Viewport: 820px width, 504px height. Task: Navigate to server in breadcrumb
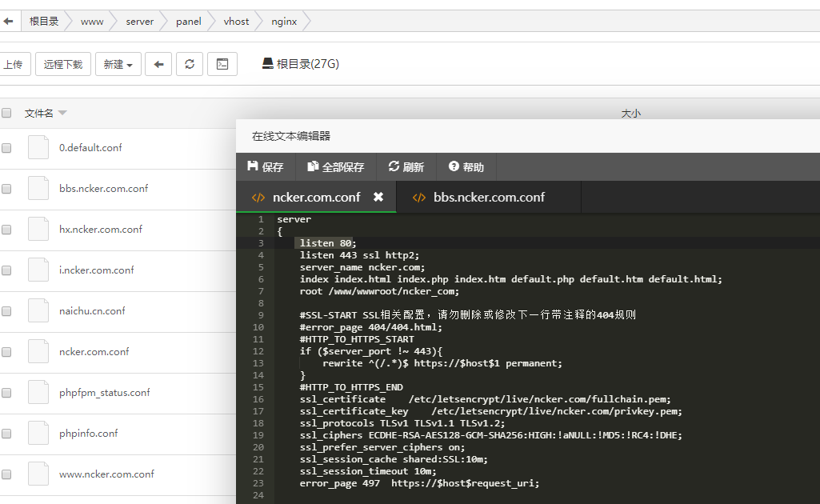click(140, 22)
